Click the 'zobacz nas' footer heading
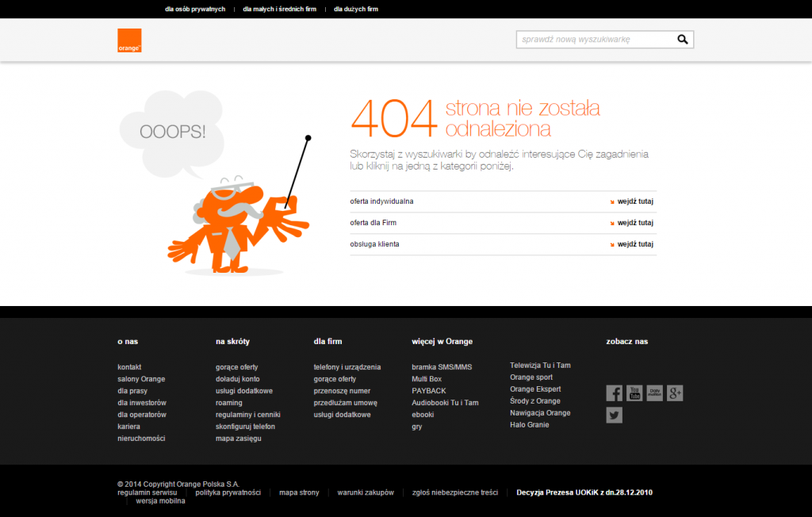The image size is (812, 517). coord(627,342)
